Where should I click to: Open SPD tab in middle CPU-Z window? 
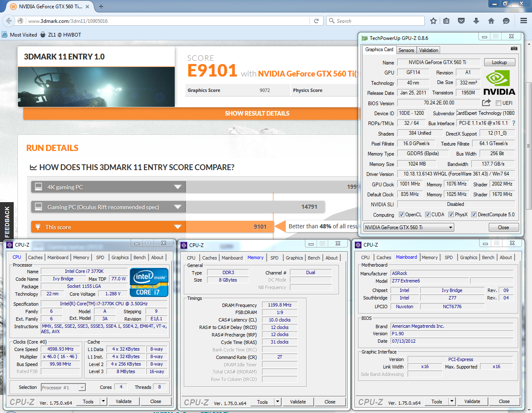[275, 258]
